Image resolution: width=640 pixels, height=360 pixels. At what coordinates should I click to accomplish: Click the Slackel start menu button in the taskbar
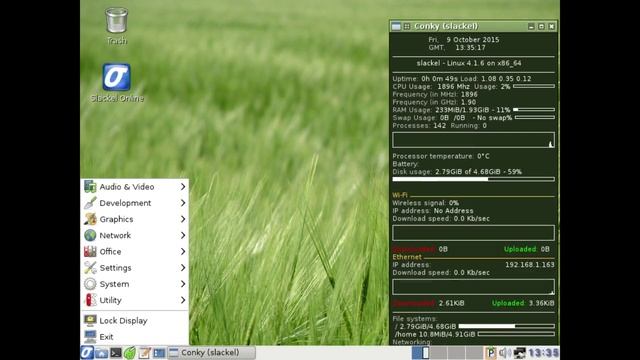pos(87,353)
